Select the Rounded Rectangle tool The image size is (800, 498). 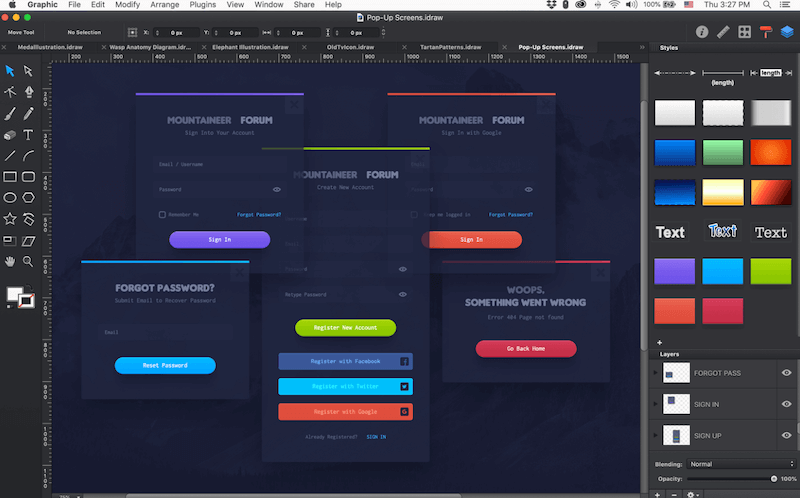pyautogui.click(x=29, y=177)
